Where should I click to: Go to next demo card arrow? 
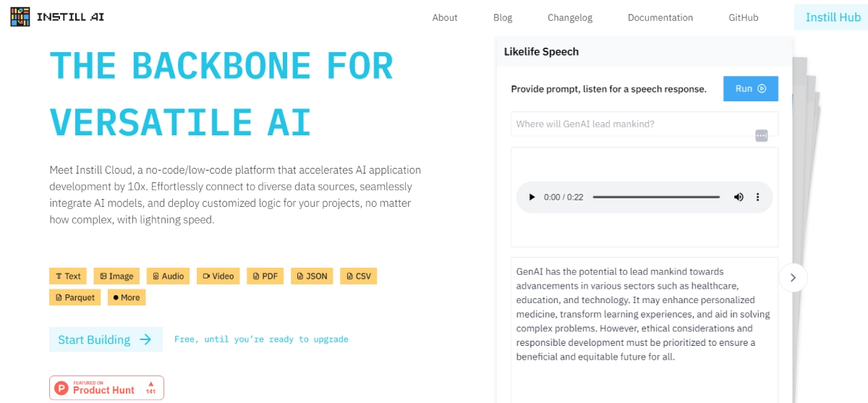pyautogui.click(x=793, y=277)
